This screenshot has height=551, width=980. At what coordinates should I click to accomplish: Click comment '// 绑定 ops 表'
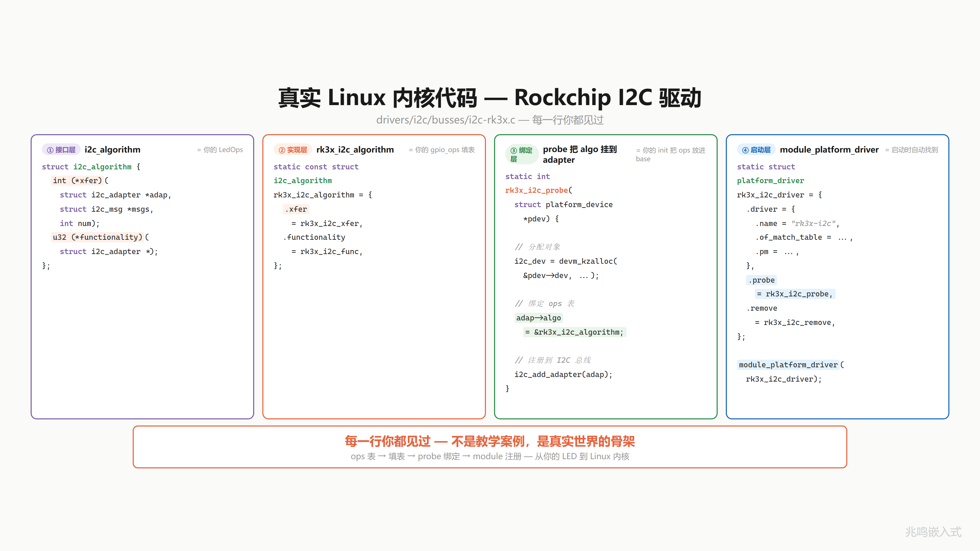[x=545, y=304]
